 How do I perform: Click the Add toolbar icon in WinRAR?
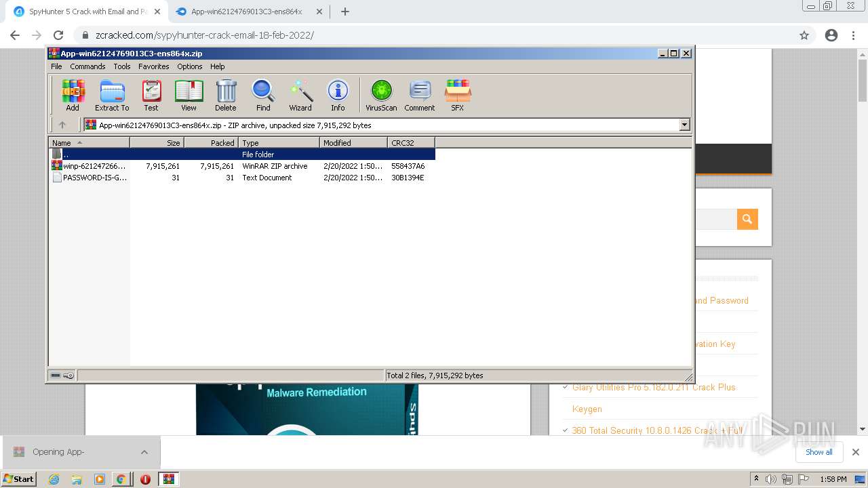click(73, 95)
